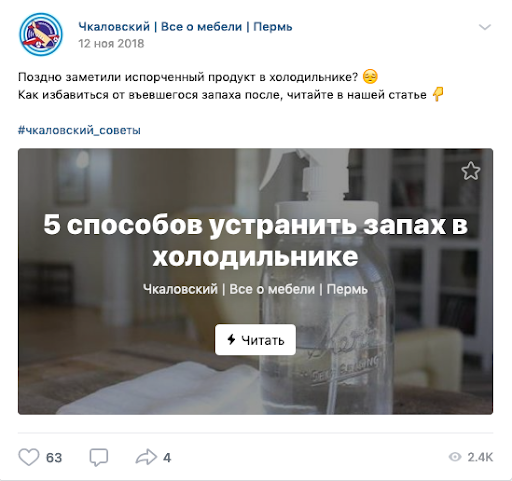This screenshot has width=512, height=481.
Task: Open the community avatar logo
Action: pos(41,34)
